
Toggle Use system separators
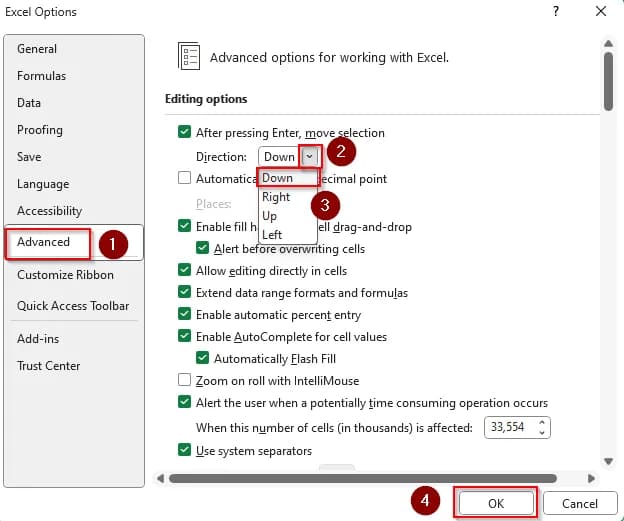184,450
